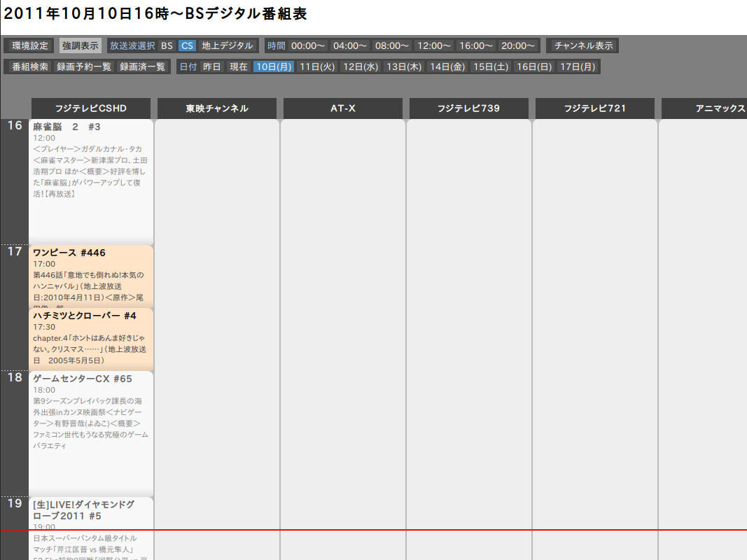Viewport: 747px width, 560px height.
Task: Select 昨日 yesterday date
Action: tap(212, 66)
